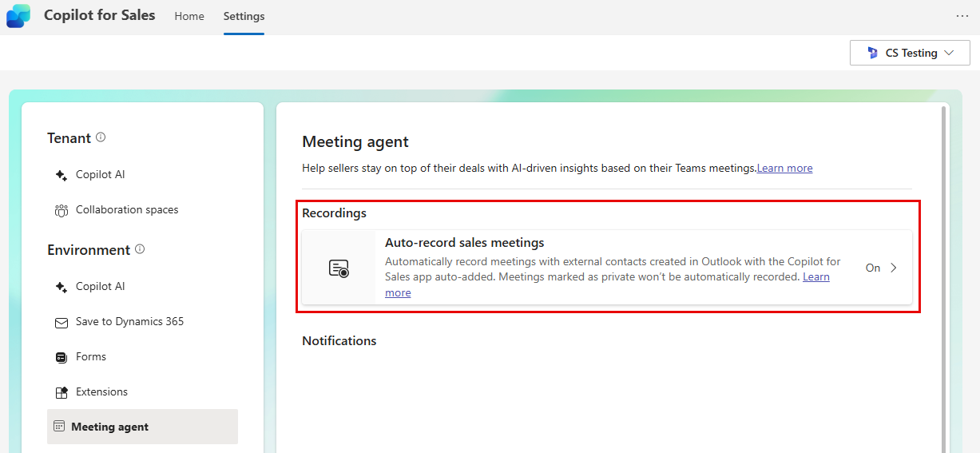Follow the Learn more link in auto-record description

click(816, 276)
